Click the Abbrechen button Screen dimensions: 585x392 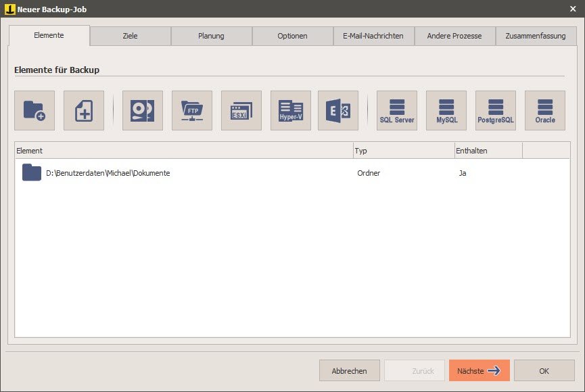350,370
